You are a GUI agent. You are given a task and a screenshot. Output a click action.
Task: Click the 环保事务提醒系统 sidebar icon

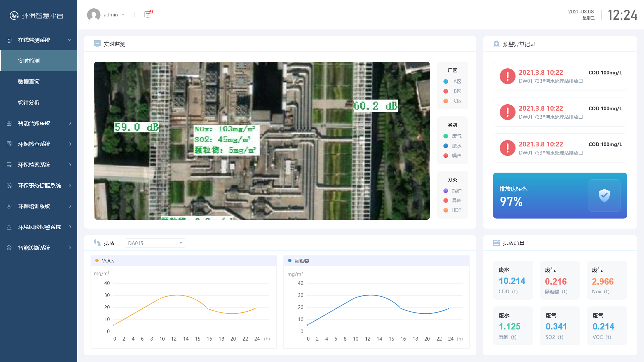[9, 185]
